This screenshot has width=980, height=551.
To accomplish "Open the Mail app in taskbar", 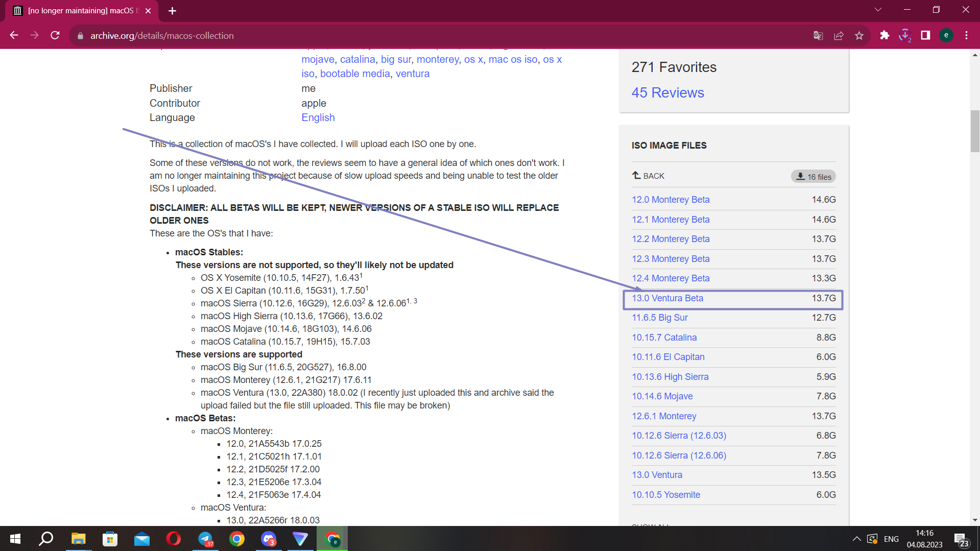I will click(x=141, y=539).
